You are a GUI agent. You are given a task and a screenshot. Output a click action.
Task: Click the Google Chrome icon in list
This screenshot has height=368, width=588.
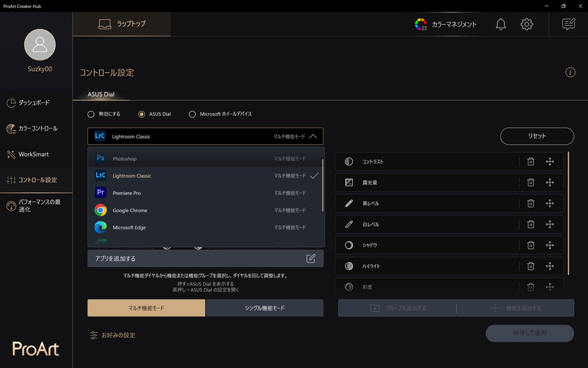coord(101,210)
